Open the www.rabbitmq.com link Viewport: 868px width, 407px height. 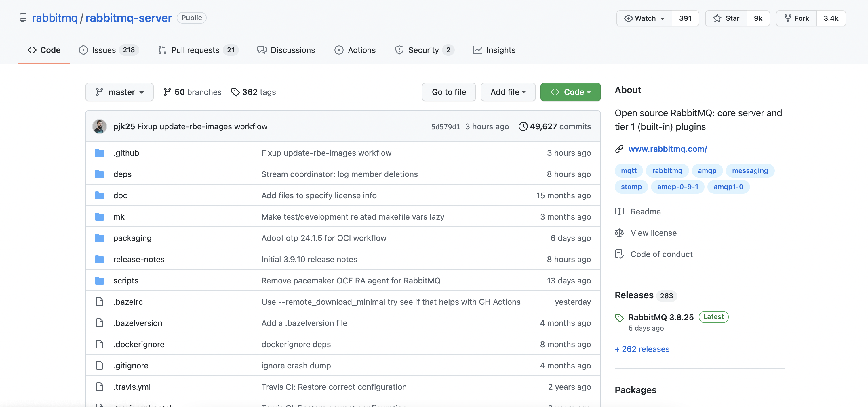[x=667, y=149]
